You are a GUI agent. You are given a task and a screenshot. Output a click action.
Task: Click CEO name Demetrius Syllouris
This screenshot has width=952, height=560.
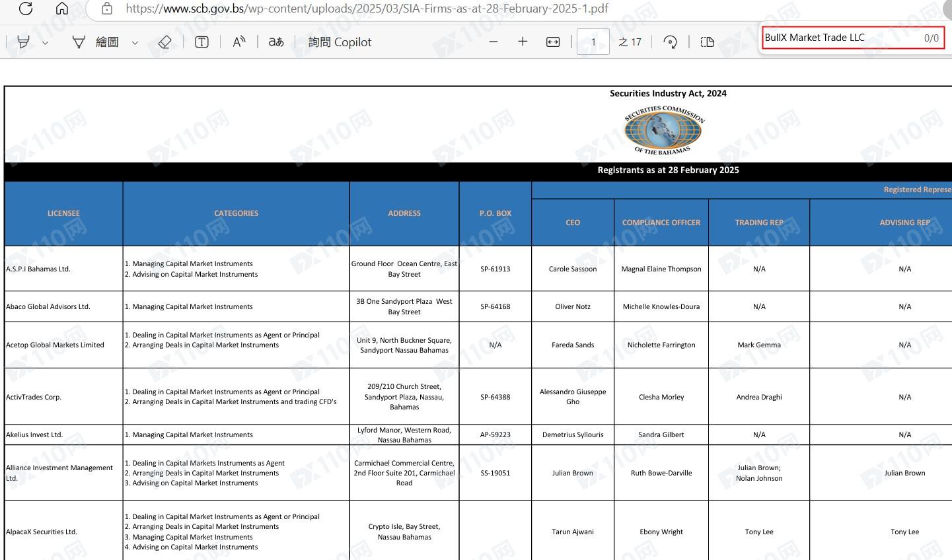click(573, 435)
